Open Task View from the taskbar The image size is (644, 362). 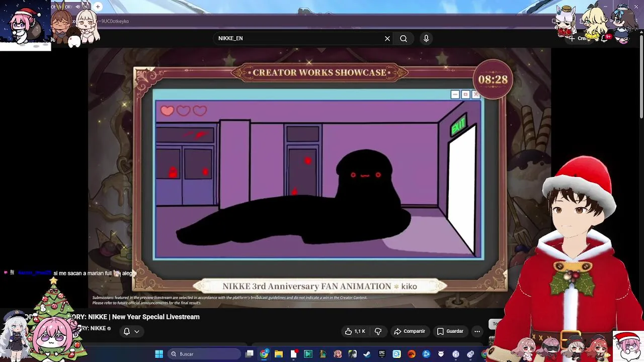tap(250, 354)
